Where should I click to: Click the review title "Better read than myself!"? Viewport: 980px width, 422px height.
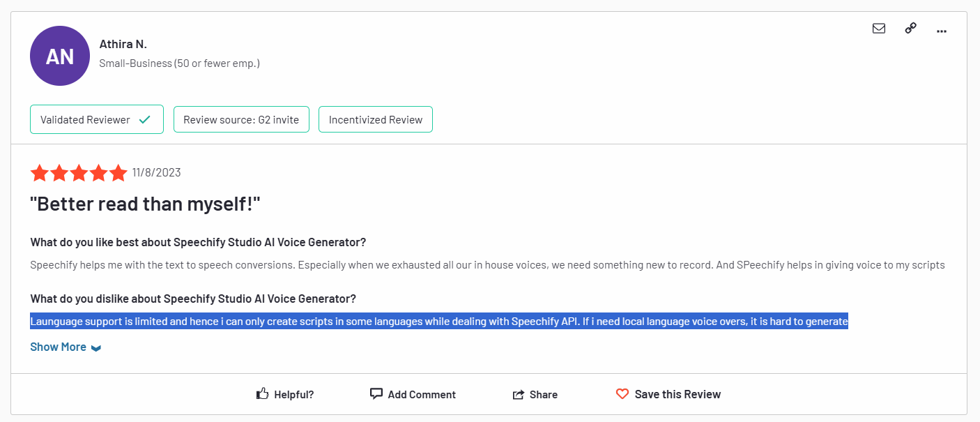point(145,204)
